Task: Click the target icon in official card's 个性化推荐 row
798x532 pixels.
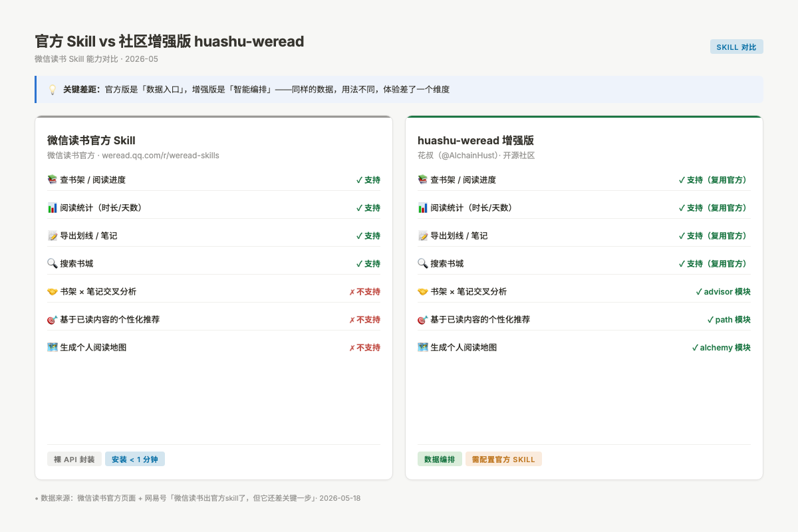Action: 53,319
